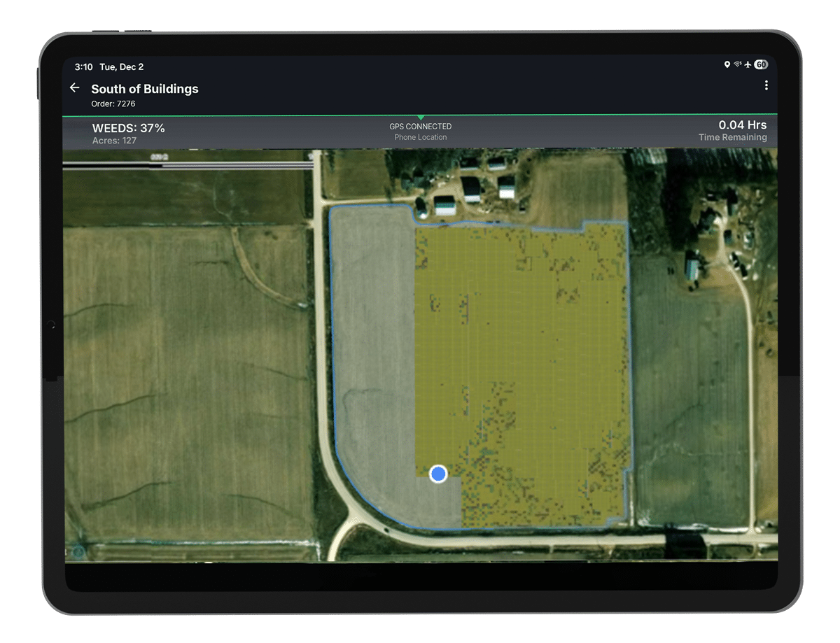This screenshot has height=643, width=840.
Task: Tap the Phone Location source label
Action: [x=420, y=137]
